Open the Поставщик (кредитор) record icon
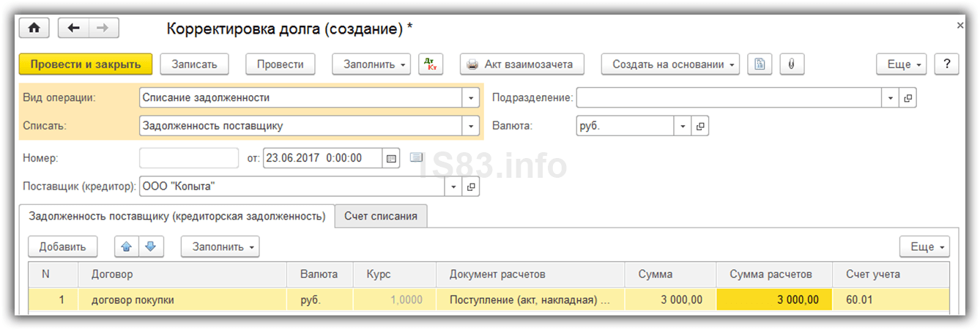 [x=471, y=187]
